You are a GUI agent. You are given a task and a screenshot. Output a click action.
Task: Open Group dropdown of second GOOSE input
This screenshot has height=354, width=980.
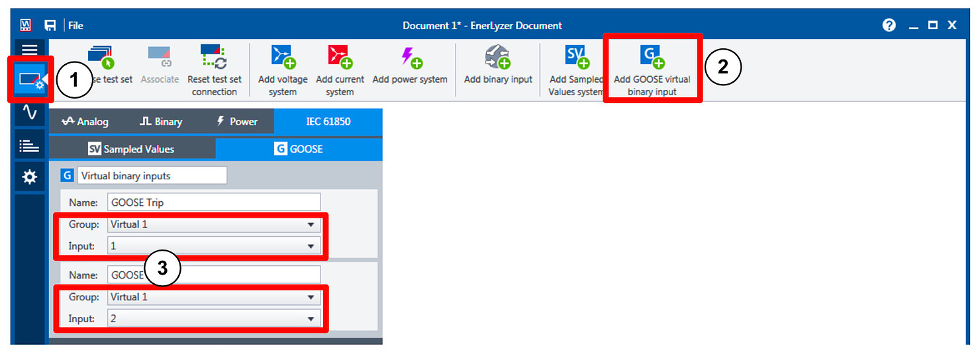pyautogui.click(x=213, y=297)
